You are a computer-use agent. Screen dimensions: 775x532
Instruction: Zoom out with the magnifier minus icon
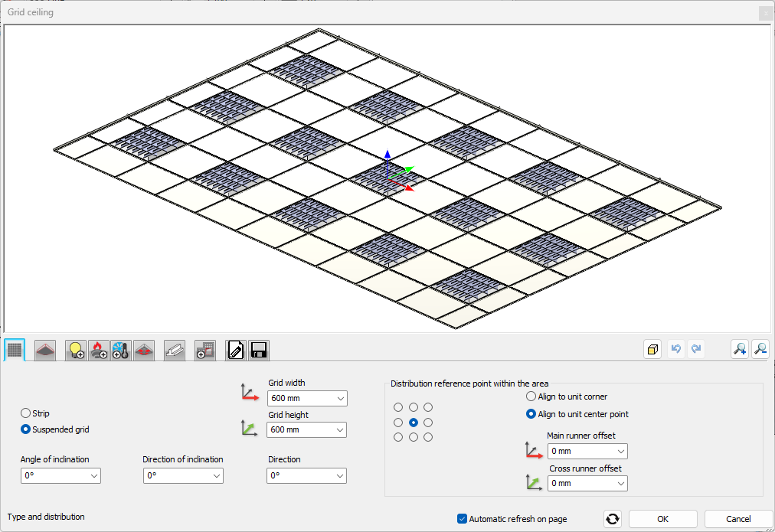point(760,349)
